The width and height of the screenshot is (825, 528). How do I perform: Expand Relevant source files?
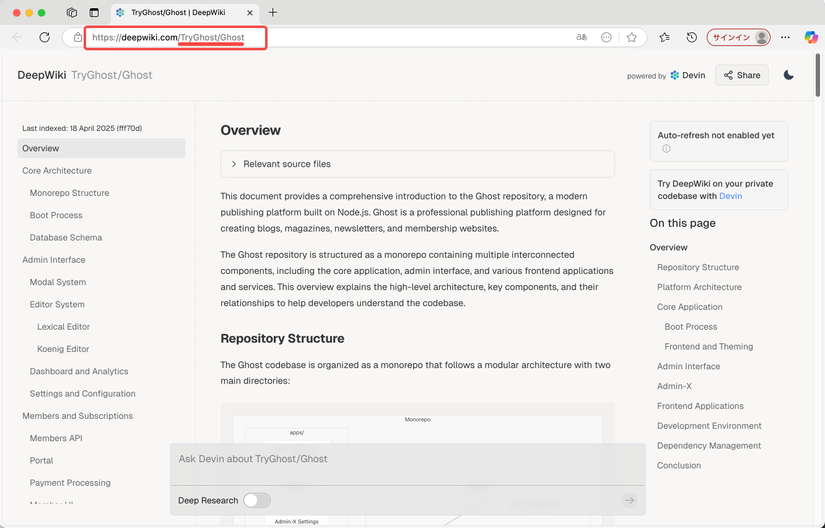click(417, 164)
